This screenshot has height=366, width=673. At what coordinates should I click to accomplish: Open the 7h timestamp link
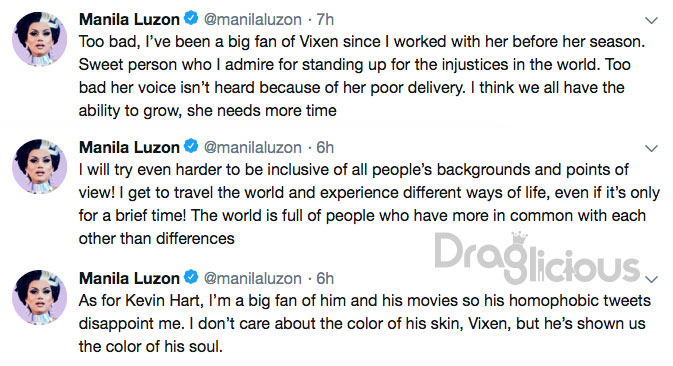pyautogui.click(x=325, y=19)
